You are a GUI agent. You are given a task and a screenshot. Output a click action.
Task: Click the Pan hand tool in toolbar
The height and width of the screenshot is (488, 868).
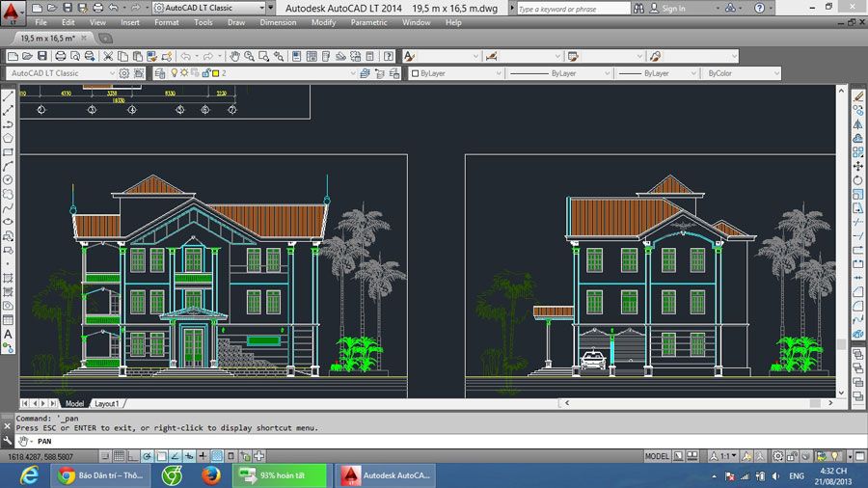coord(234,56)
